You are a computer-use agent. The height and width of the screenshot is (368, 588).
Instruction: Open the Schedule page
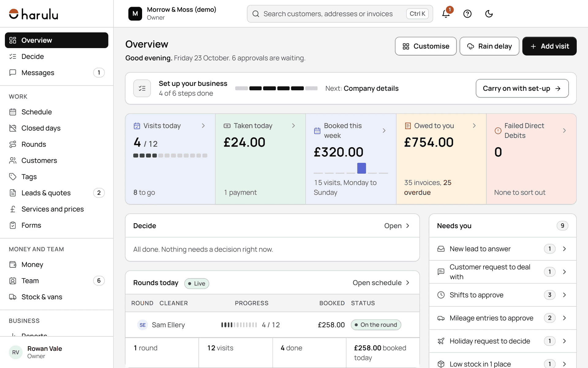pyautogui.click(x=57, y=112)
